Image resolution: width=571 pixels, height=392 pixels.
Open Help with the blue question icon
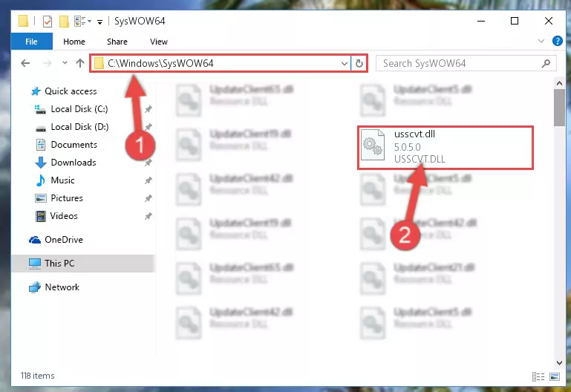tap(557, 41)
